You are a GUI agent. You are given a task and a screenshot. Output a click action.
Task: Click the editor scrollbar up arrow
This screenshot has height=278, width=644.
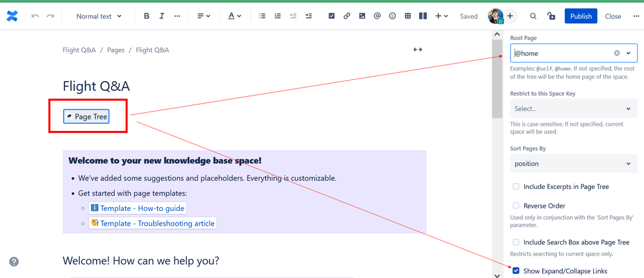[497, 35]
